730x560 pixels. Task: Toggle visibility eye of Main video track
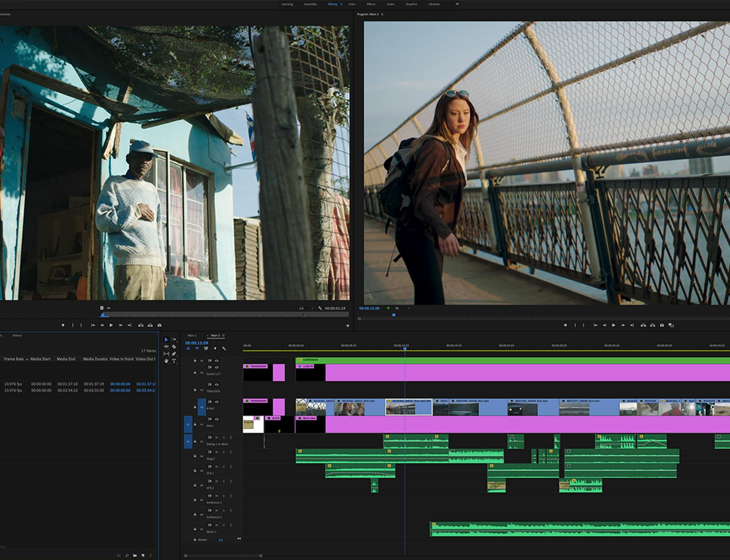click(217, 419)
